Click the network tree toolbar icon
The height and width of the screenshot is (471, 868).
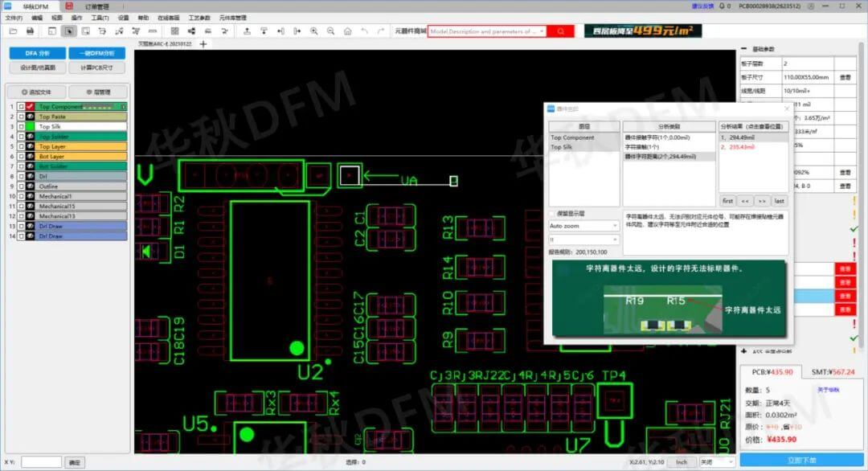click(191, 31)
